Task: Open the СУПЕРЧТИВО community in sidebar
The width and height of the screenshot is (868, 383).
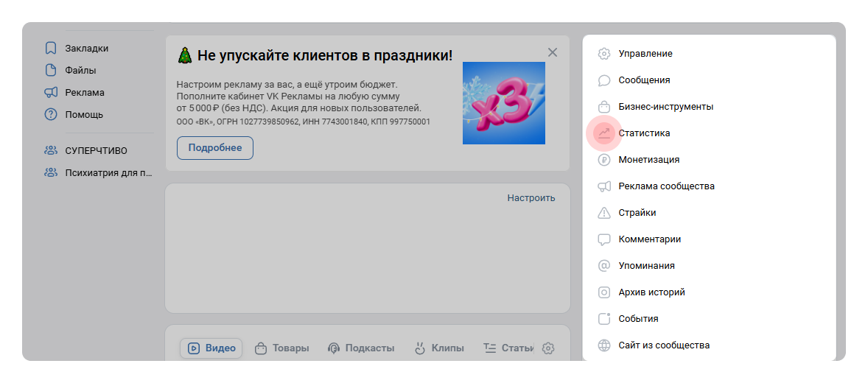Action: (x=96, y=151)
